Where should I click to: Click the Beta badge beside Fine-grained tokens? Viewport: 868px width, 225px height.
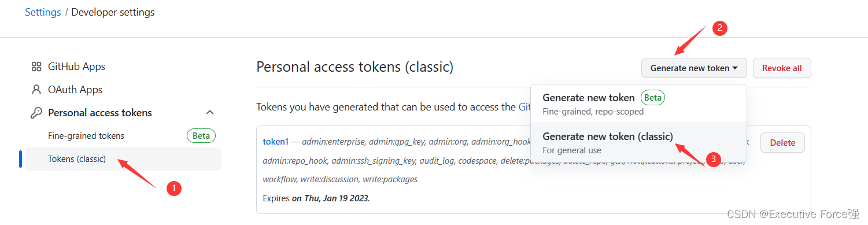[201, 136]
